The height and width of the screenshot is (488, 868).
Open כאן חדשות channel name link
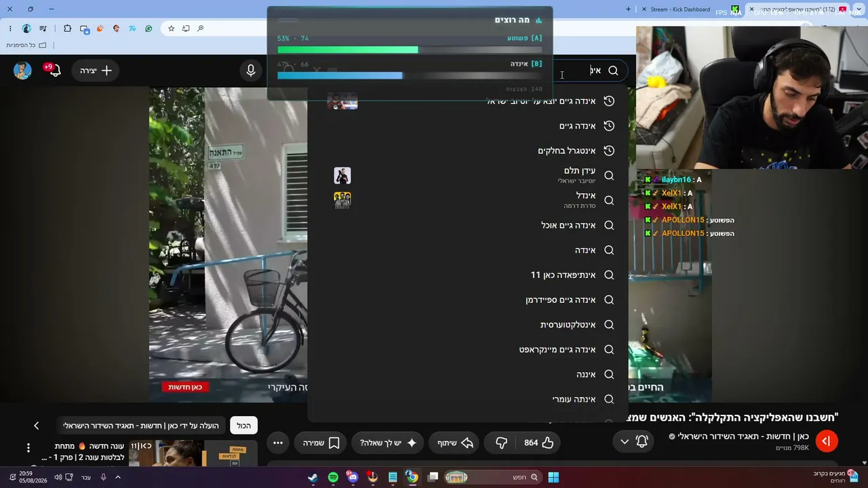(x=743, y=436)
